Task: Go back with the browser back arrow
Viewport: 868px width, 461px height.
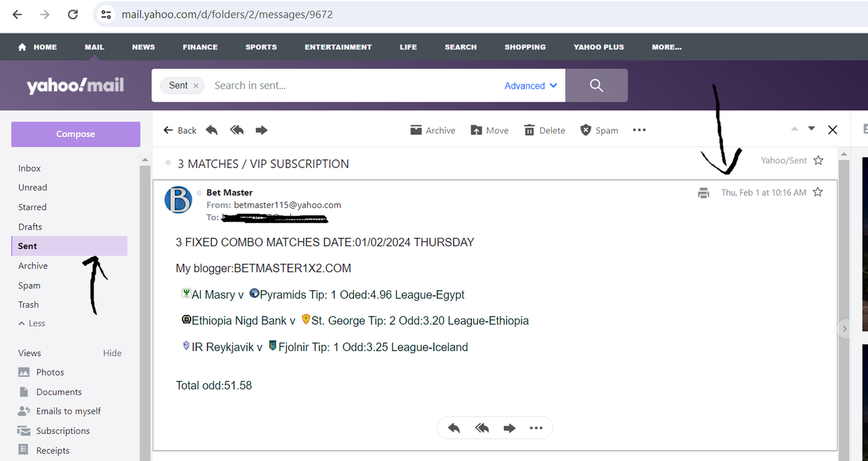Action: (x=17, y=14)
